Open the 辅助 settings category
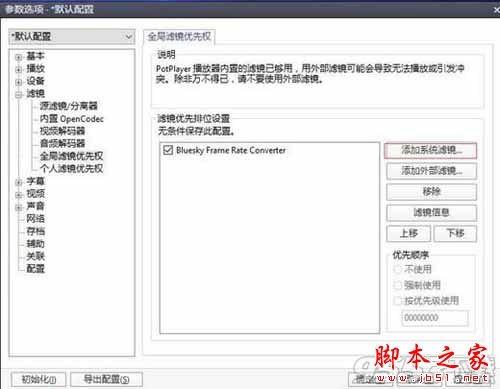The width and height of the screenshot is (500, 389). point(35,244)
